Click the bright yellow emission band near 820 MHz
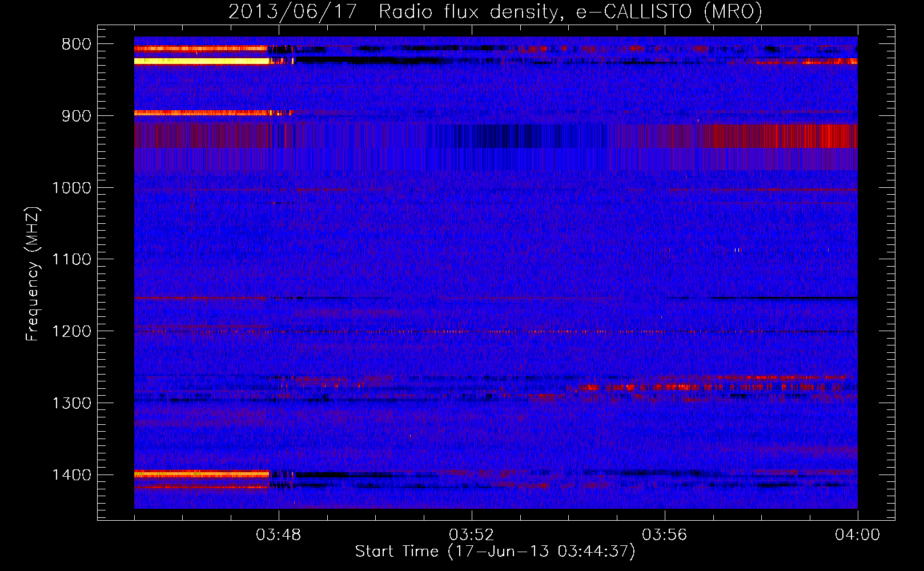 (202, 61)
